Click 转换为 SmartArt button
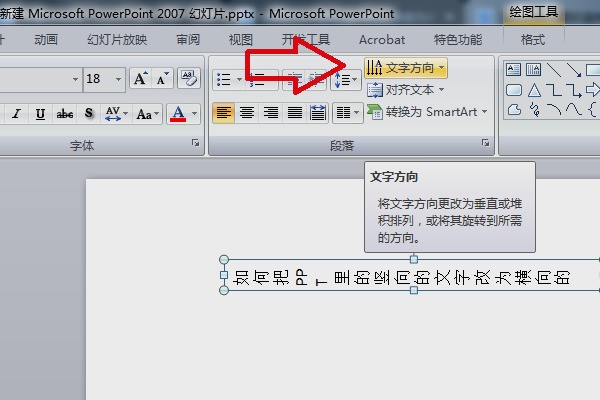This screenshot has width=600, height=400. pos(427,112)
